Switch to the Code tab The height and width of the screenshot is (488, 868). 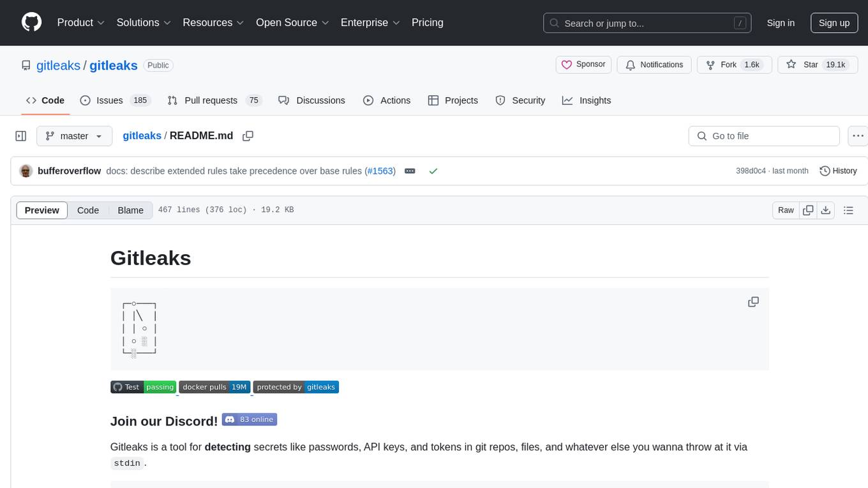pos(45,100)
